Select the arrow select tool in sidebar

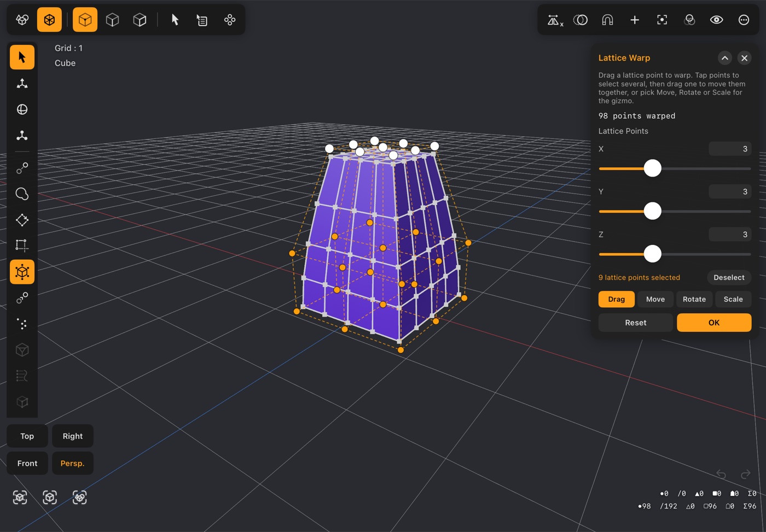click(22, 57)
